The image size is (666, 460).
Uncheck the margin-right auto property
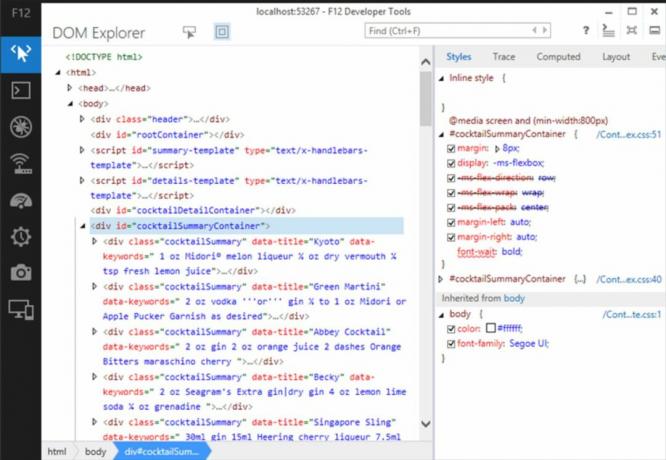tap(451, 237)
